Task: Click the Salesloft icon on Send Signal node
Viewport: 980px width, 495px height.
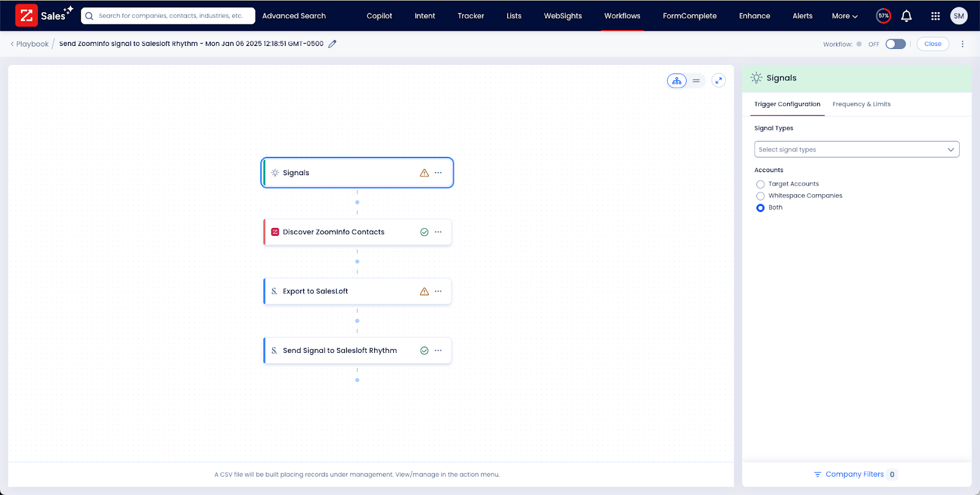Action: click(274, 350)
